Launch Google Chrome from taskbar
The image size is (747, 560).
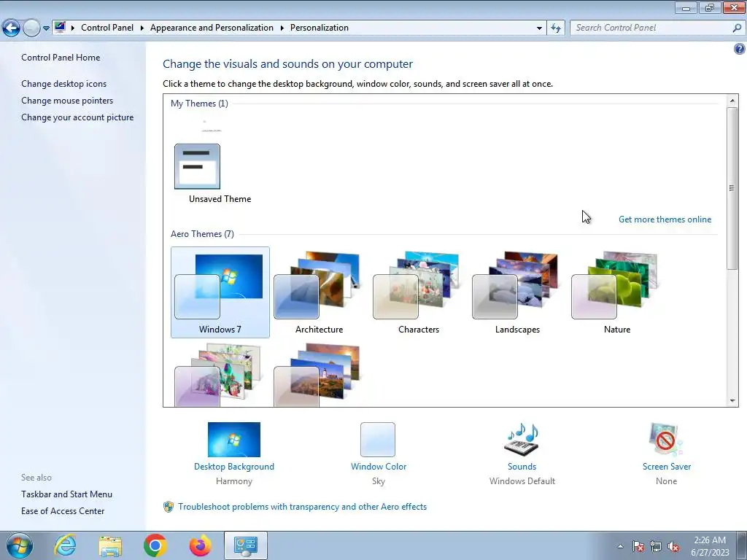pos(155,545)
